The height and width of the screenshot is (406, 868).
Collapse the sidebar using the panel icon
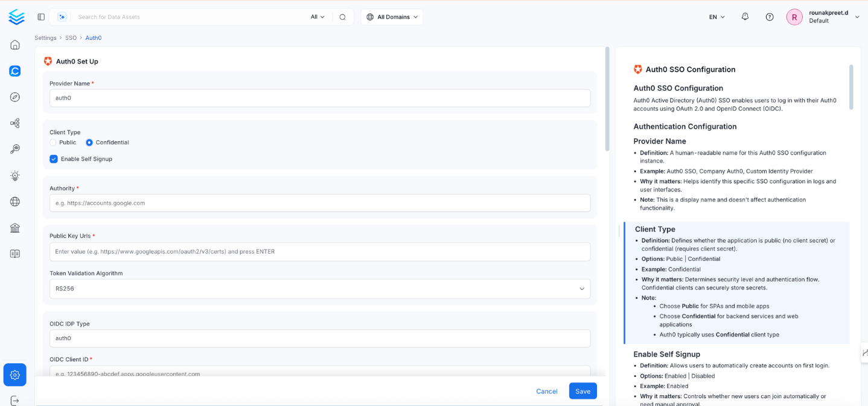pyautogui.click(x=40, y=16)
